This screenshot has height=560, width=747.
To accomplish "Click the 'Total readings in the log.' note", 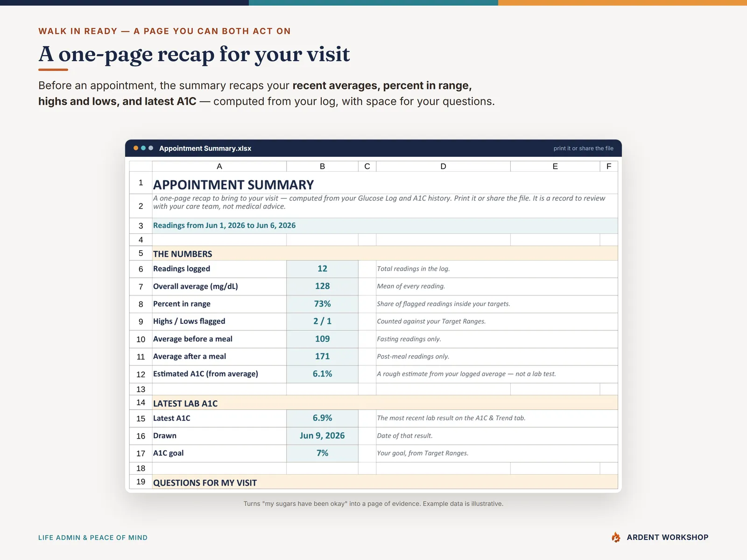I will (413, 269).
